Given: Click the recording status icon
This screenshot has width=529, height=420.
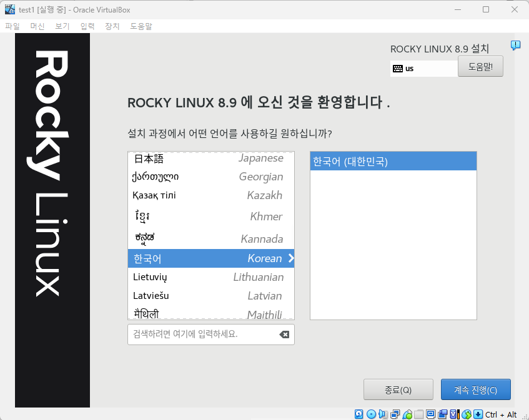Looking at the screenshot, I should pyautogui.click(x=443, y=414).
